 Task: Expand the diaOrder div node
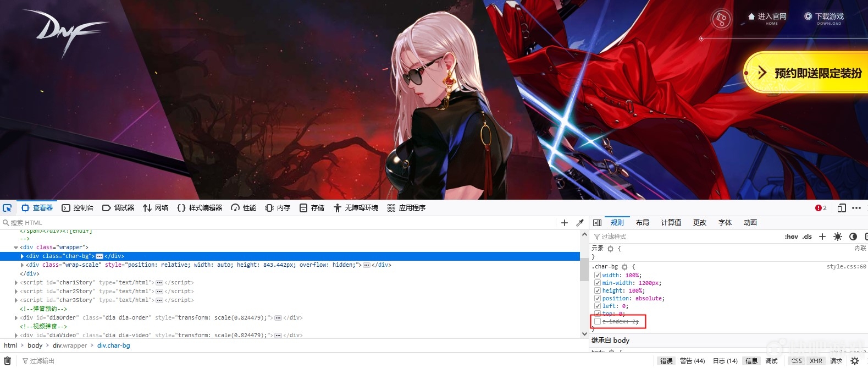[16, 318]
